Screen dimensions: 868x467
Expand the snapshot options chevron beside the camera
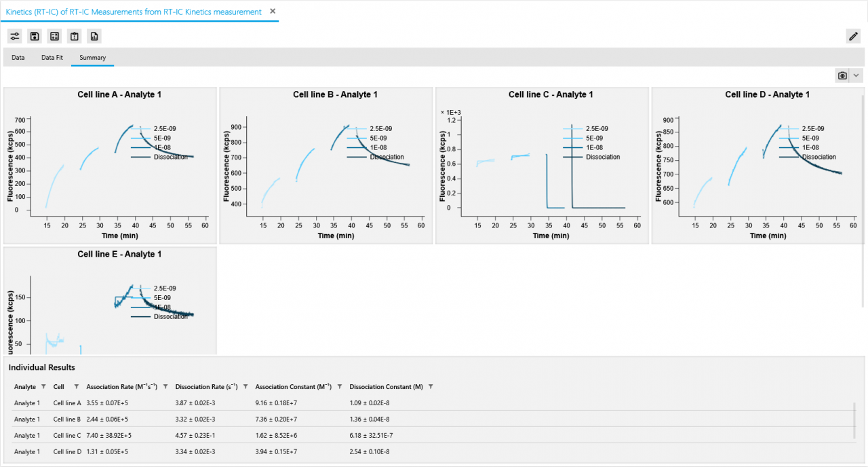click(856, 75)
